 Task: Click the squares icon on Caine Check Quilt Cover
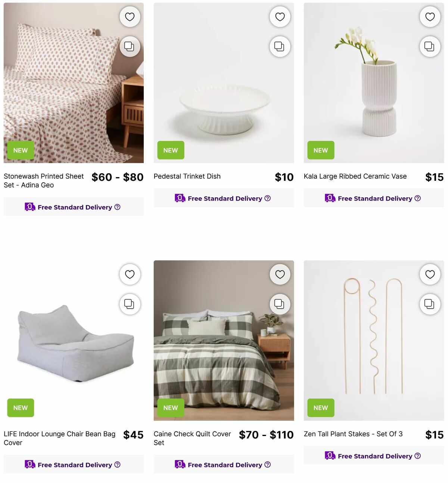[x=280, y=304]
